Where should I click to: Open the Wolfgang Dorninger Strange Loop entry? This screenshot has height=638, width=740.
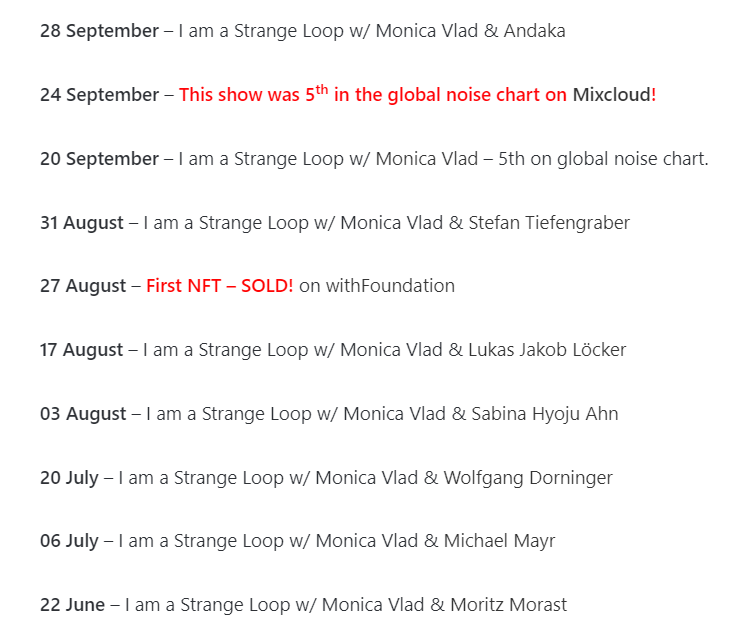(x=365, y=478)
